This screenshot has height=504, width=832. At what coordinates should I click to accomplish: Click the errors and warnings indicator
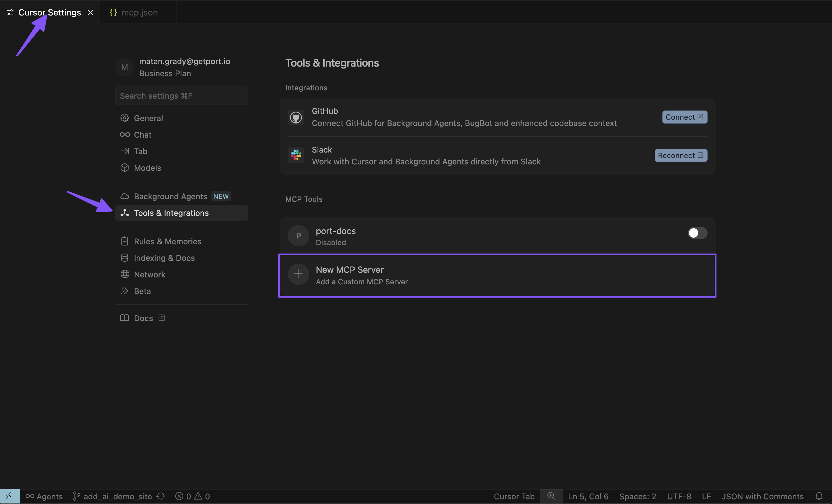click(193, 496)
